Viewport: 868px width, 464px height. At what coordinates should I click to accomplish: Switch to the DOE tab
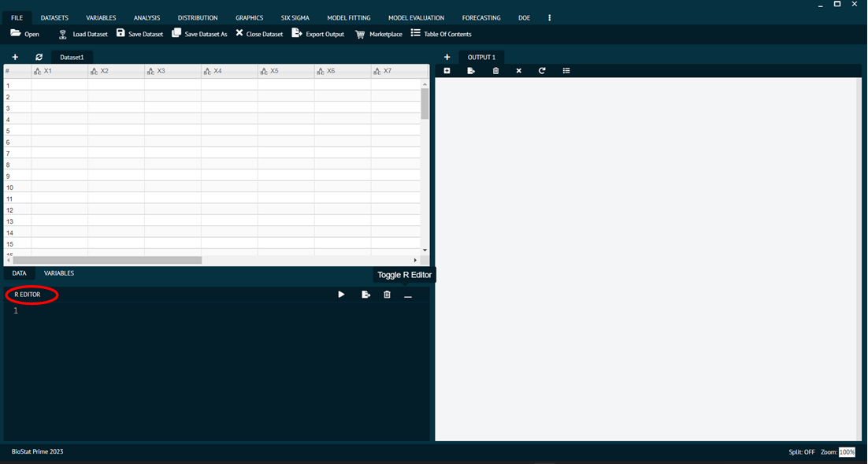pos(525,17)
